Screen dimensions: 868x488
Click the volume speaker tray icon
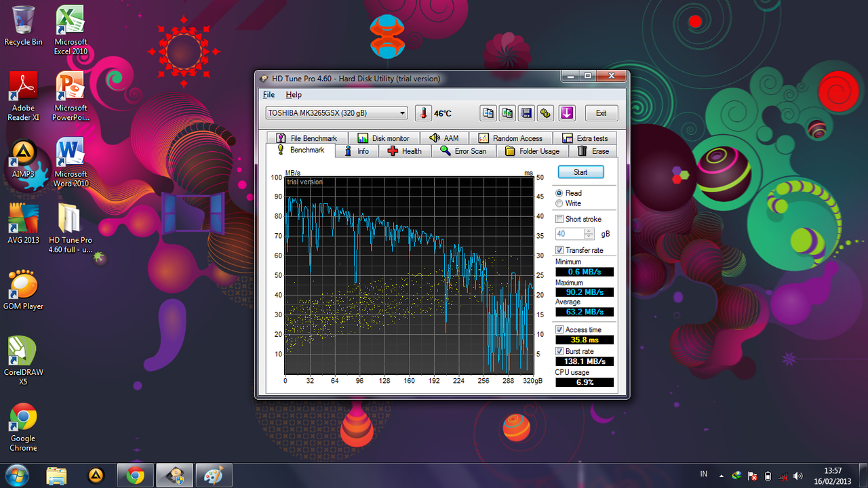799,476
